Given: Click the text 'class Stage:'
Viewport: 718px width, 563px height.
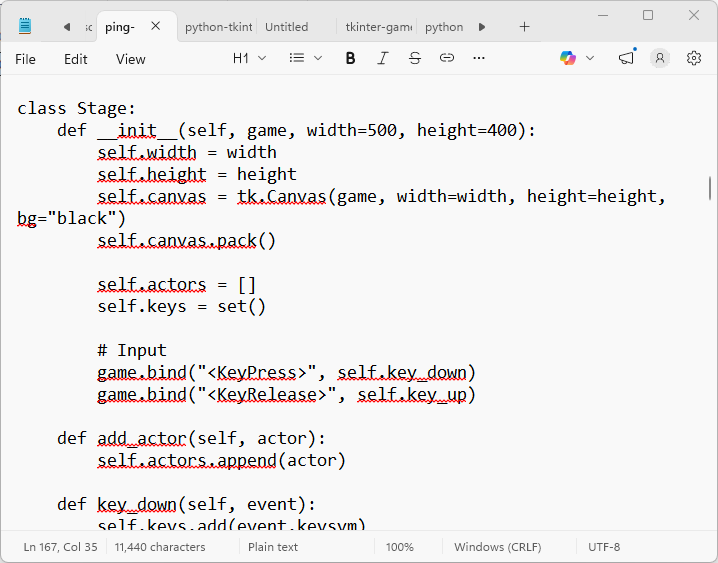Looking at the screenshot, I should 76,108.
